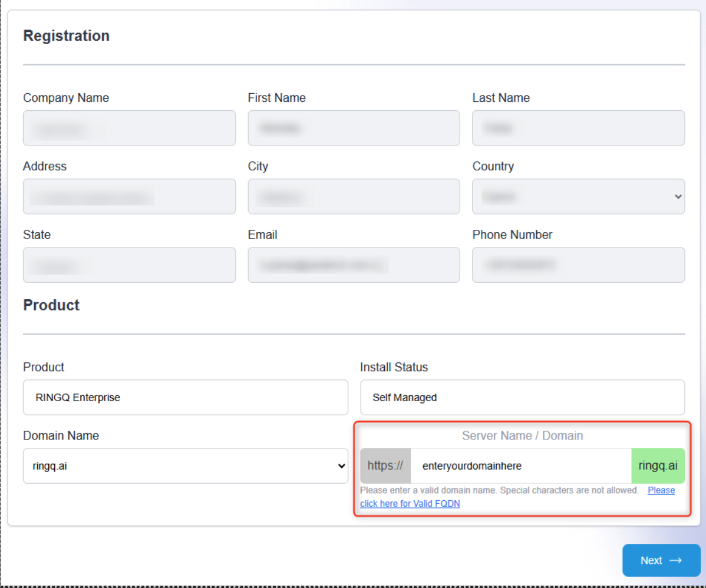Click into the Address field

pos(129,197)
